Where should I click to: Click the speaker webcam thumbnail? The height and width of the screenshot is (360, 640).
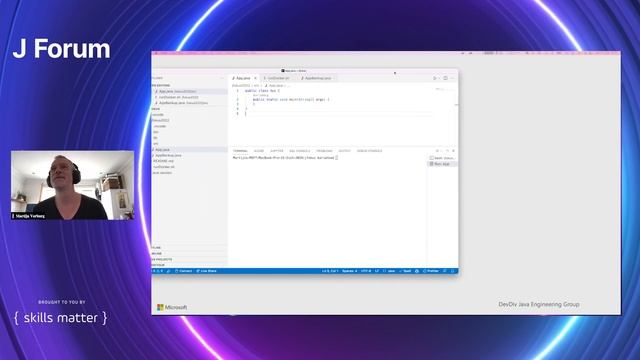72,185
